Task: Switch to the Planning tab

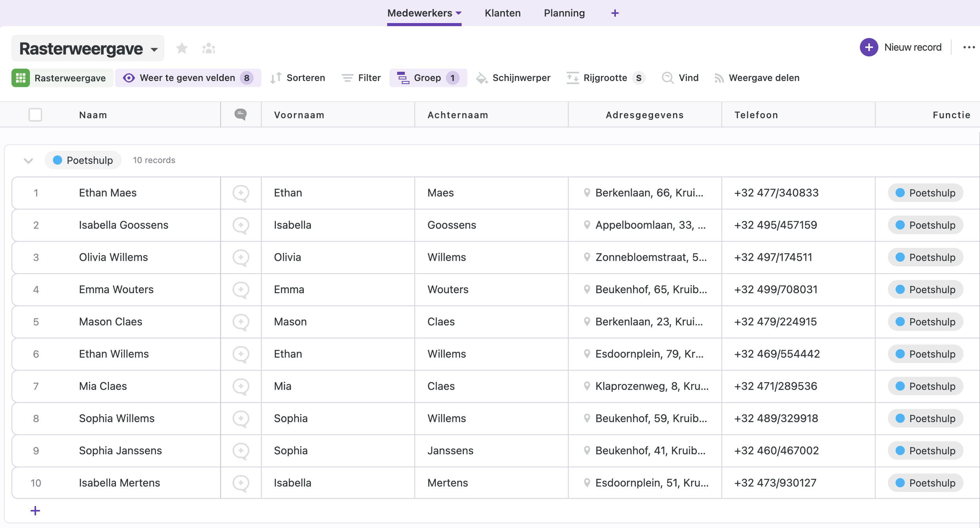Action: pyautogui.click(x=564, y=13)
